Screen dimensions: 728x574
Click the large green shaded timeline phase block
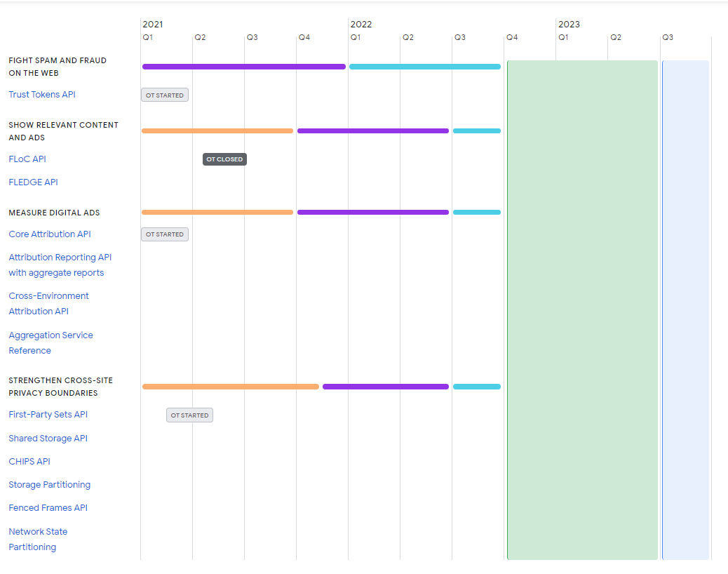(x=582, y=309)
